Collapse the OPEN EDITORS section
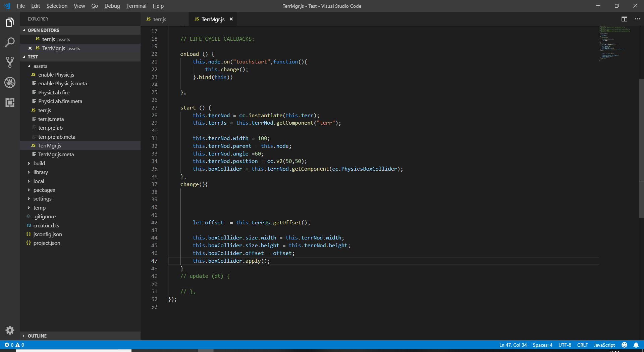This screenshot has height=352, width=644. [43, 30]
